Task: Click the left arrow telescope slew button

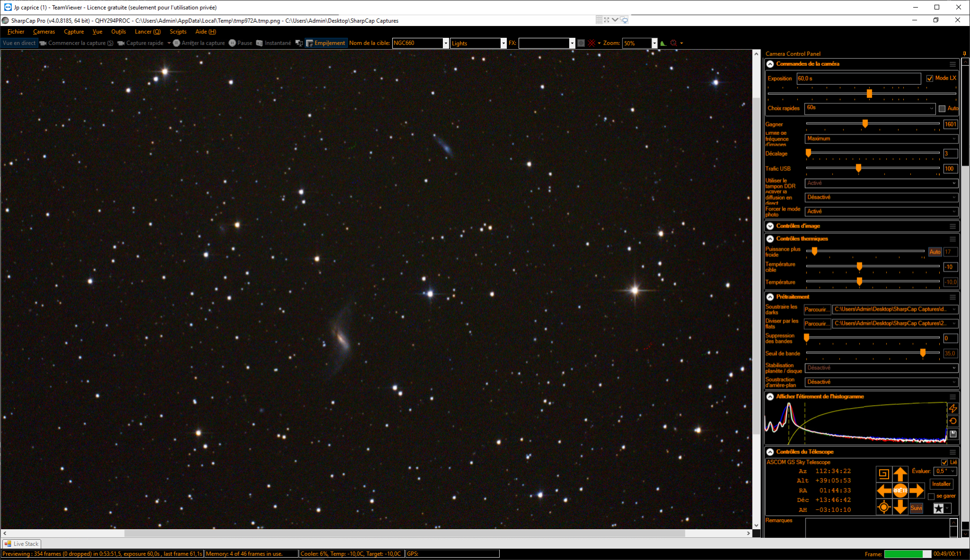Action: point(884,490)
